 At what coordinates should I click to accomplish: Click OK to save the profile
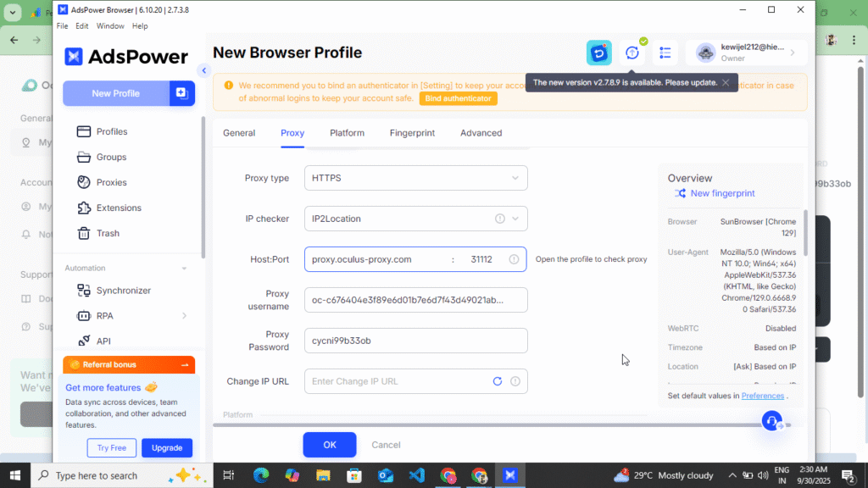[330, 444]
